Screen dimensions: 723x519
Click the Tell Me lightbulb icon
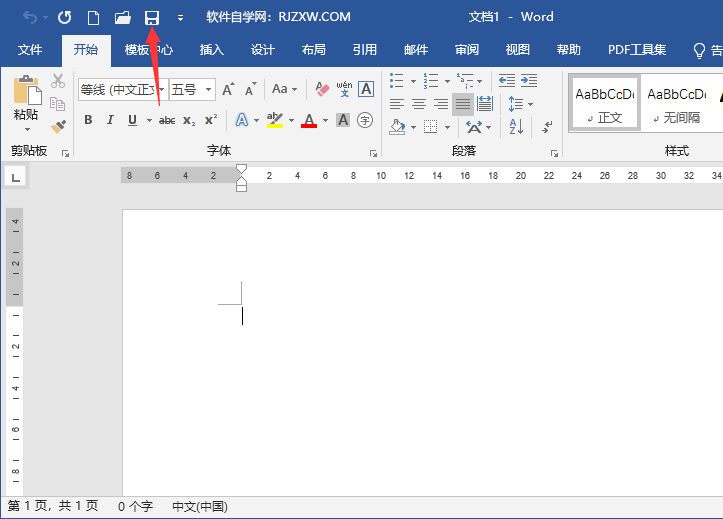[699, 50]
